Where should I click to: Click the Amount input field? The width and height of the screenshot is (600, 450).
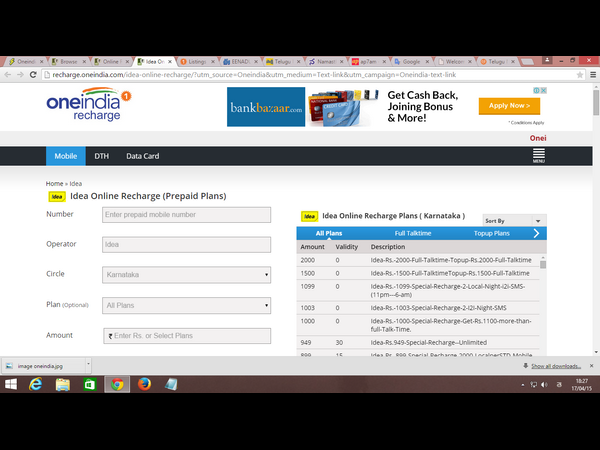point(187,336)
